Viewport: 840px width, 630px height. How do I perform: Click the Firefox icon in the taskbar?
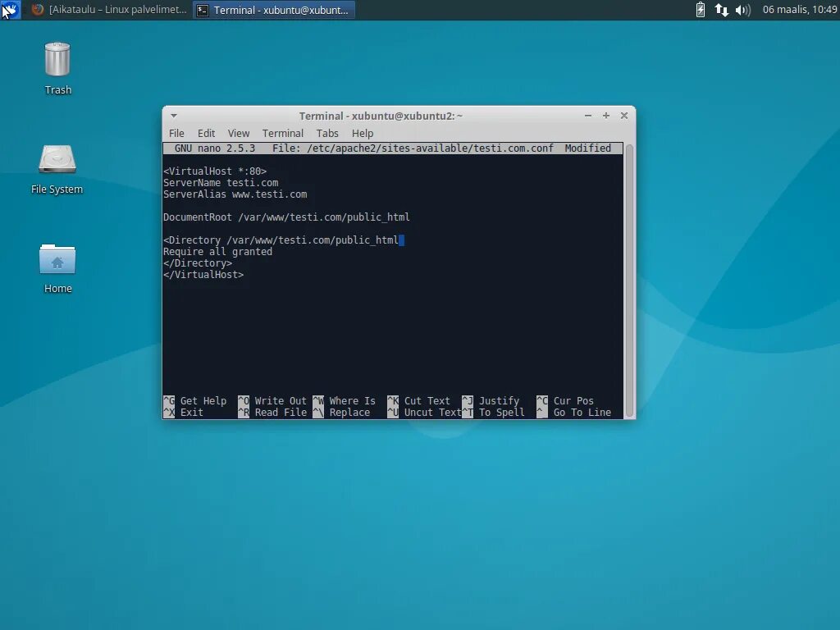pos(37,10)
